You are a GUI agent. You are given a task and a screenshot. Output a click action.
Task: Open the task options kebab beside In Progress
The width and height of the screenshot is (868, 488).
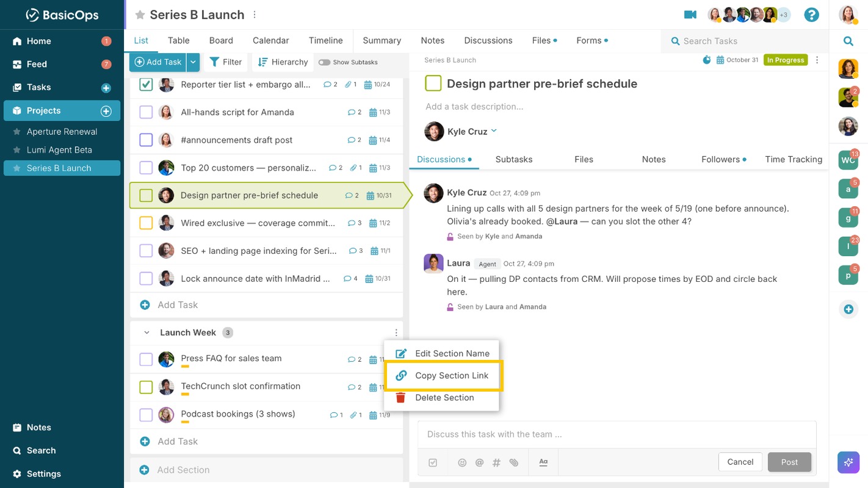pyautogui.click(x=817, y=60)
